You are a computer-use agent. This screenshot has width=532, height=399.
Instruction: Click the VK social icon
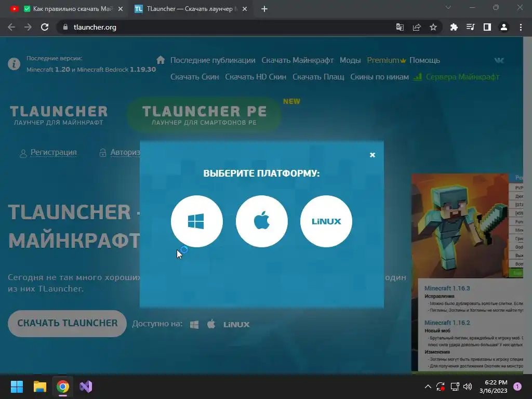point(499,60)
